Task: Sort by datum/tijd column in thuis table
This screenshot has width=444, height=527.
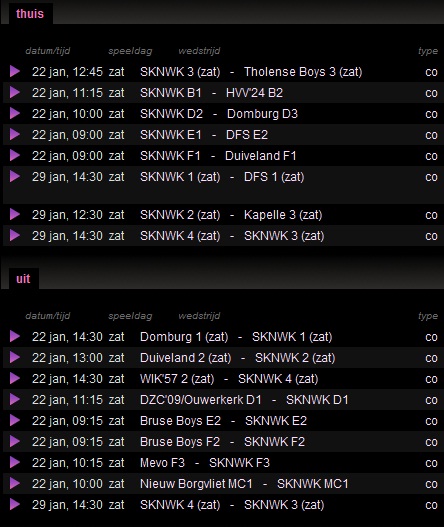Action: tap(48, 51)
